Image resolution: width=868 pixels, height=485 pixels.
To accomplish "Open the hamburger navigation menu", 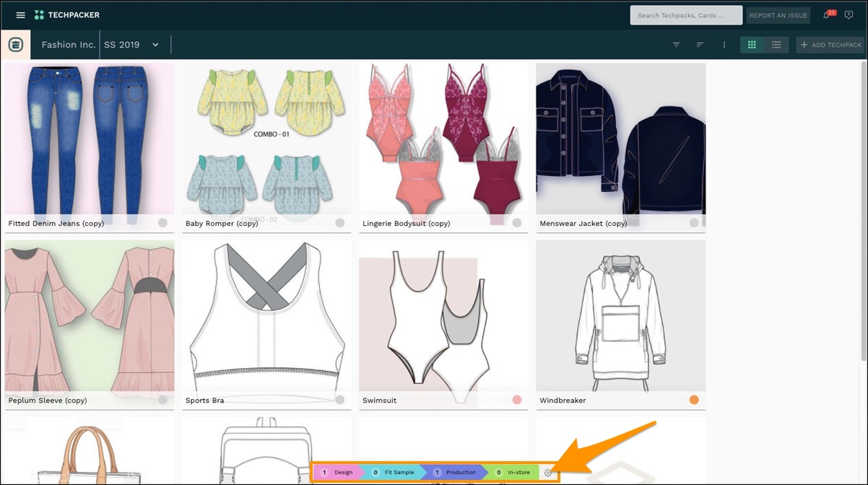I will [20, 15].
